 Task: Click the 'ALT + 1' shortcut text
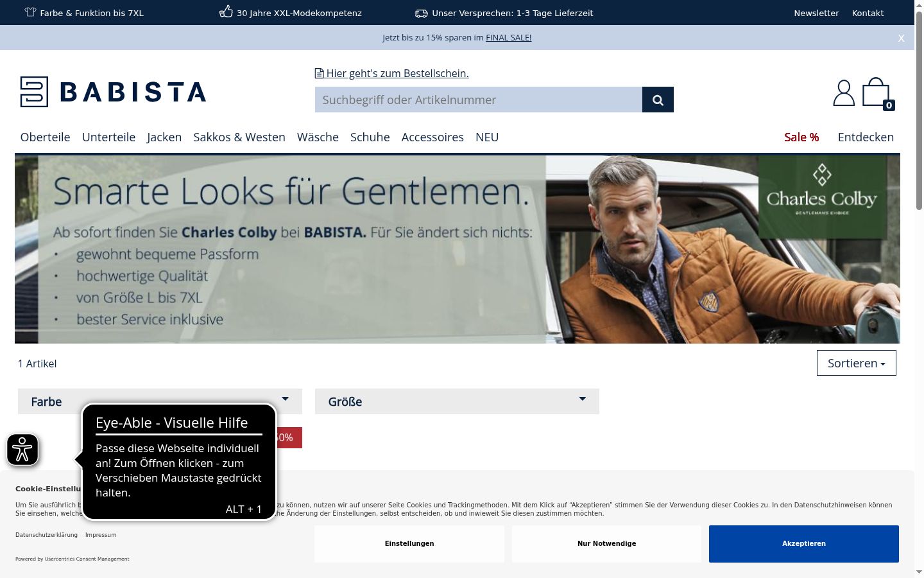point(244,509)
